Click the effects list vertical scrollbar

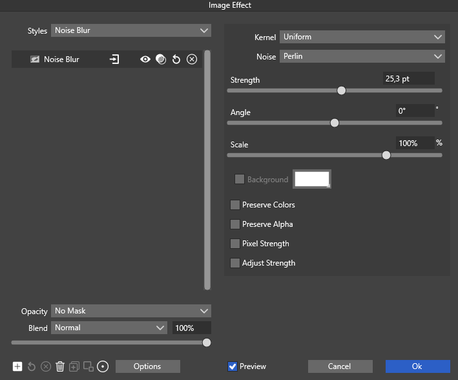[x=207, y=170]
